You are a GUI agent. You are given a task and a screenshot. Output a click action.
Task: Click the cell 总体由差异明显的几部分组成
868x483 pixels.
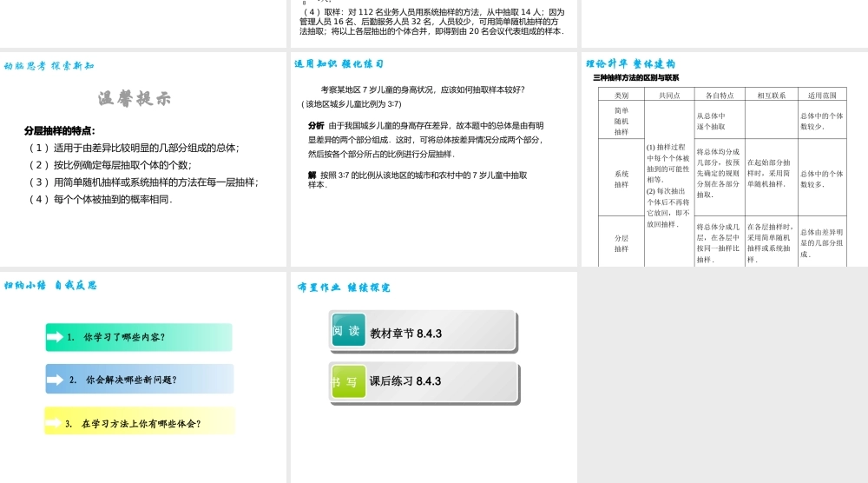click(822, 243)
